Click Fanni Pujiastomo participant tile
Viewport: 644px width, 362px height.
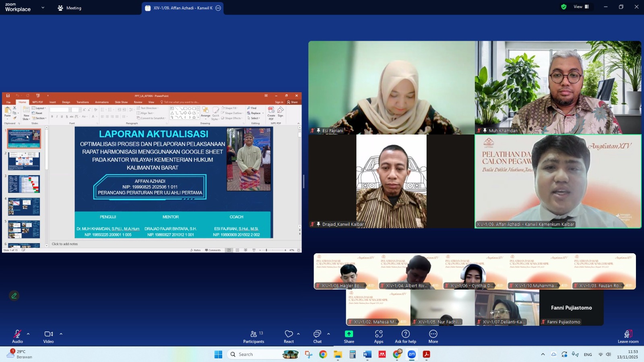click(571, 308)
